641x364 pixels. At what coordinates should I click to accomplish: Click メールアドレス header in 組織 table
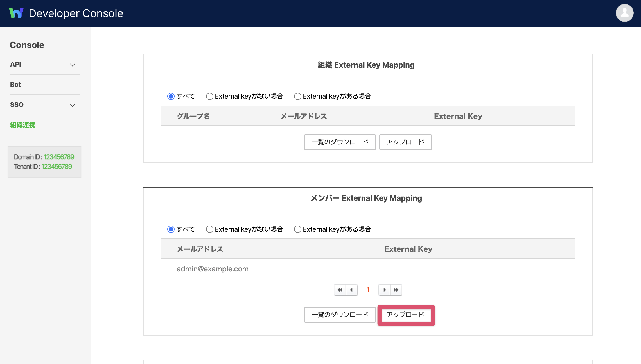tap(304, 116)
